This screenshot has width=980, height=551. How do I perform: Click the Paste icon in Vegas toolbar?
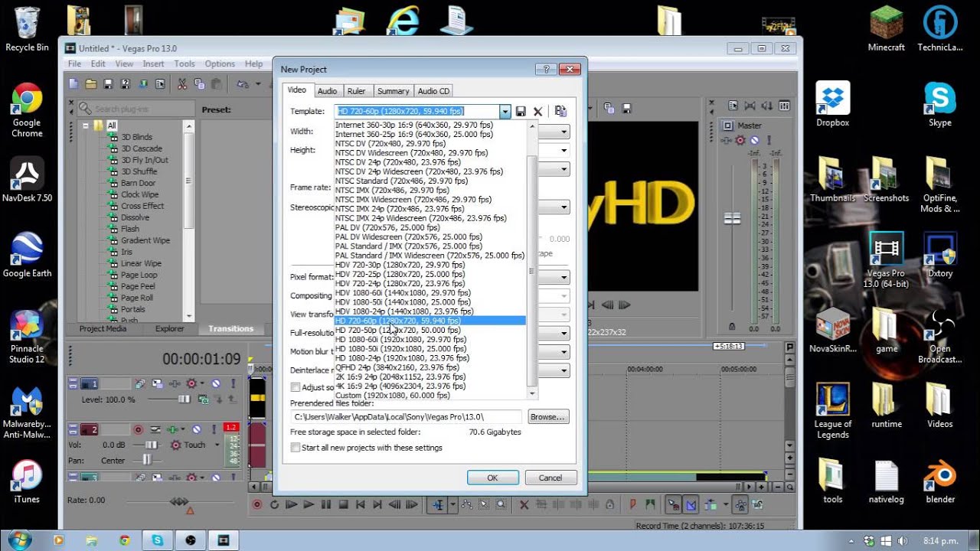216,84
